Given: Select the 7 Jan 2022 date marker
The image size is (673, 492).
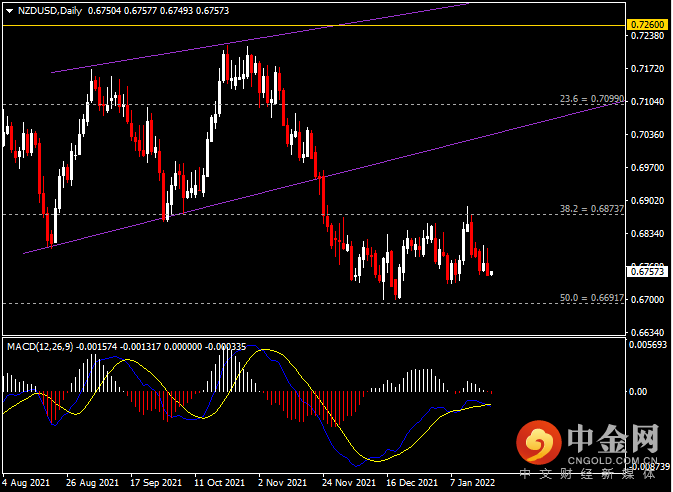Looking at the screenshot, I should [x=474, y=482].
